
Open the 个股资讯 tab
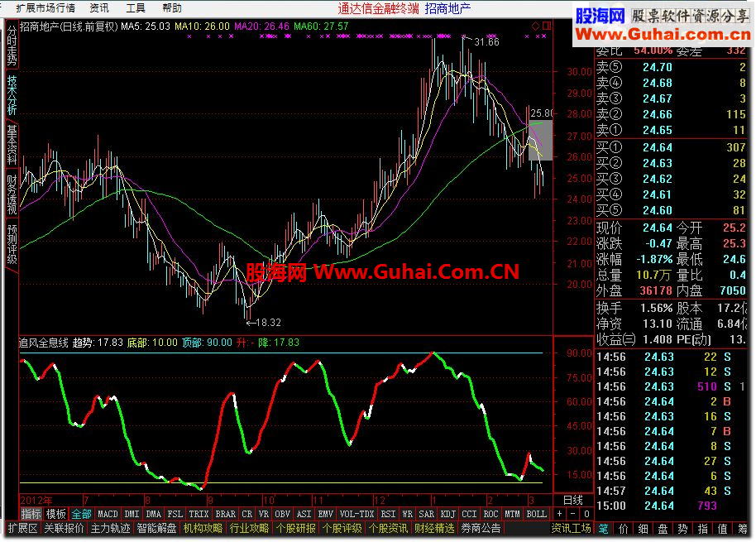click(389, 529)
